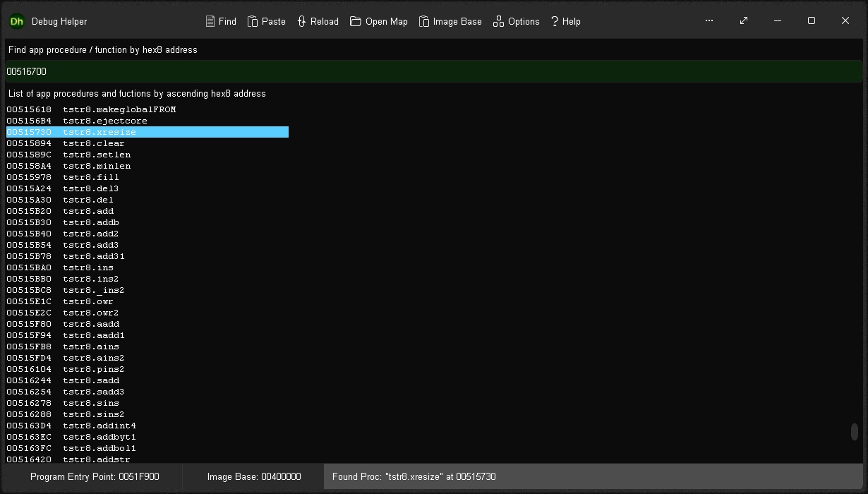Open the Image Base tool
This screenshot has height=494, width=868.
point(450,21)
